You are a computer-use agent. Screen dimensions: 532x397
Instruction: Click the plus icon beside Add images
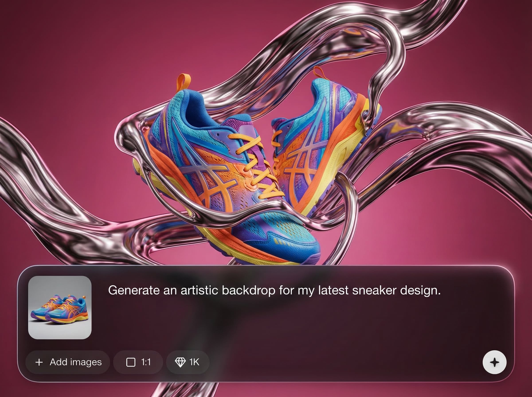pos(39,362)
